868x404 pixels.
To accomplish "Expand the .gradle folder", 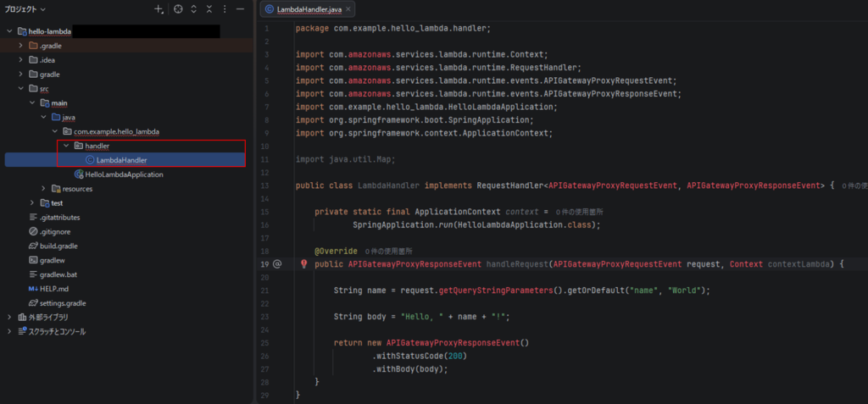I will pyautogui.click(x=21, y=46).
